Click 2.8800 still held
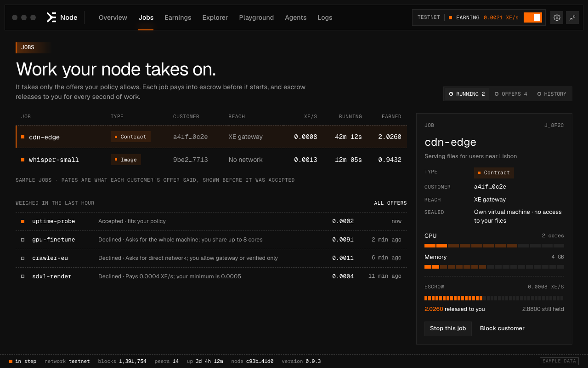The width and height of the screenshot is (588, 368). [x=543, y=309]
